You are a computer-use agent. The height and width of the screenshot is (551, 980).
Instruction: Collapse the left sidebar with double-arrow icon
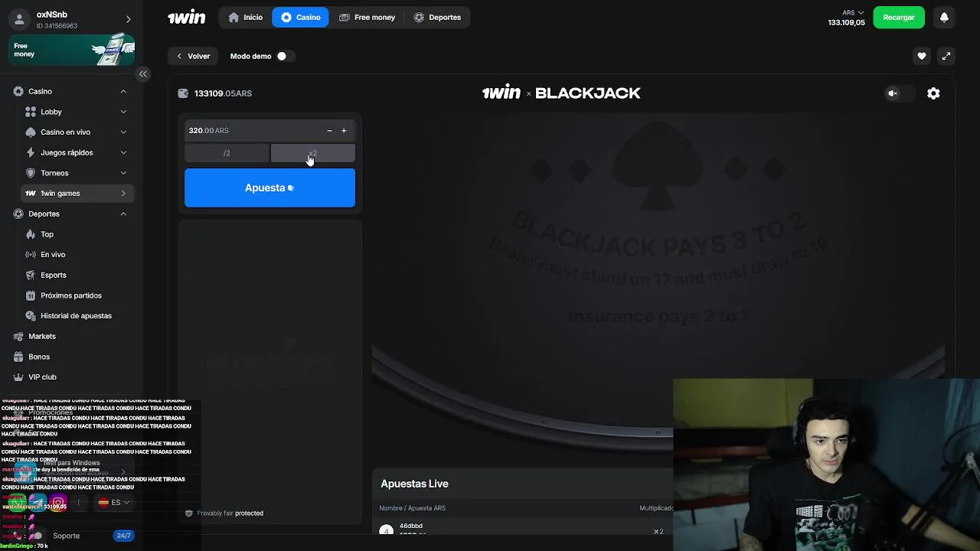pos(143,74)
